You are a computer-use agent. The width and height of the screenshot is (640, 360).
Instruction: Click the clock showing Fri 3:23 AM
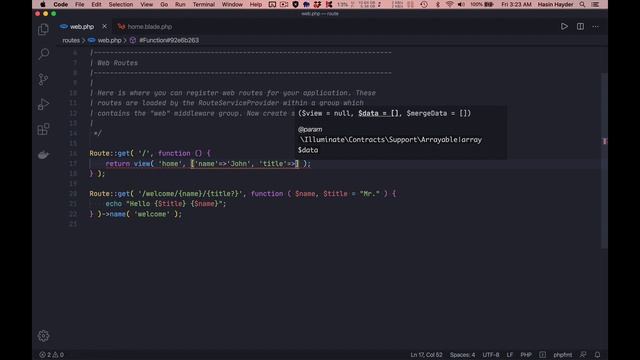516,4
